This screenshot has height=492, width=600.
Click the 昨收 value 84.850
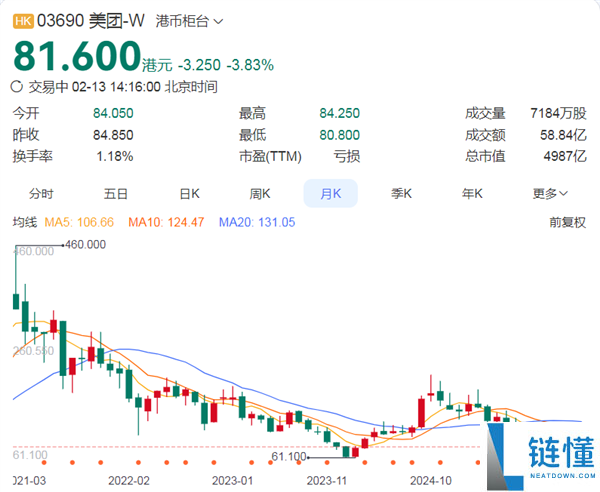coord(113,135)
